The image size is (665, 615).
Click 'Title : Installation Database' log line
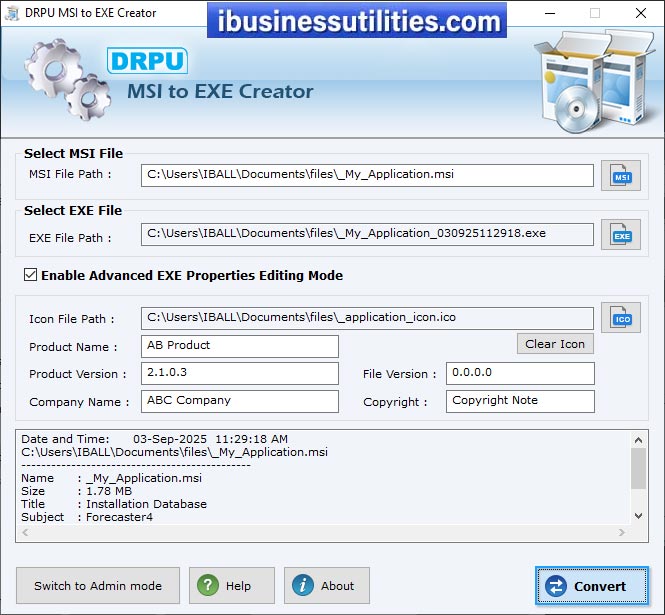coord(114,504)
